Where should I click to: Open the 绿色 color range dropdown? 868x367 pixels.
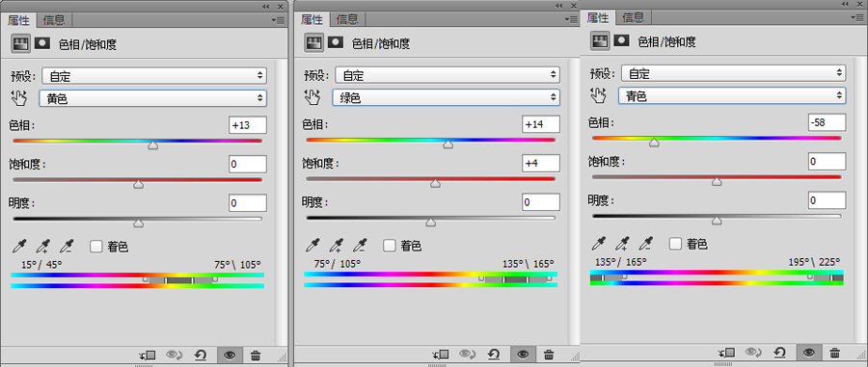pyautogui.click(x=447, y=98)
